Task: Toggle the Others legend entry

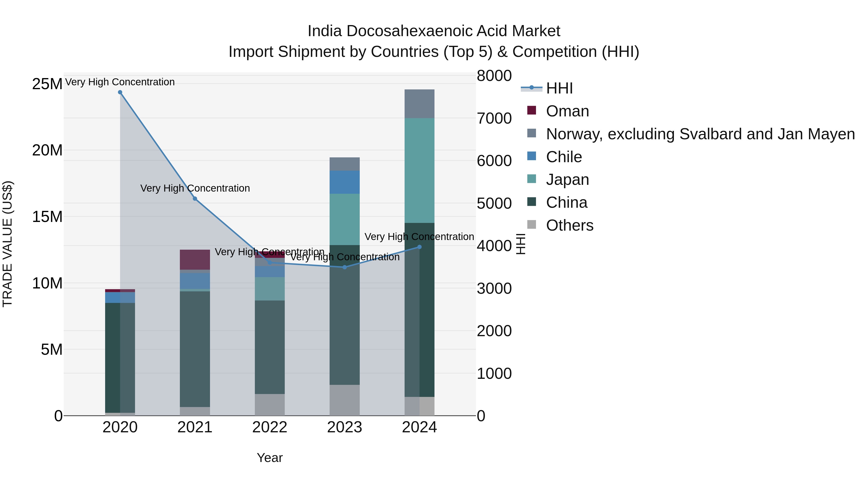Action: (x=560, y=225)
